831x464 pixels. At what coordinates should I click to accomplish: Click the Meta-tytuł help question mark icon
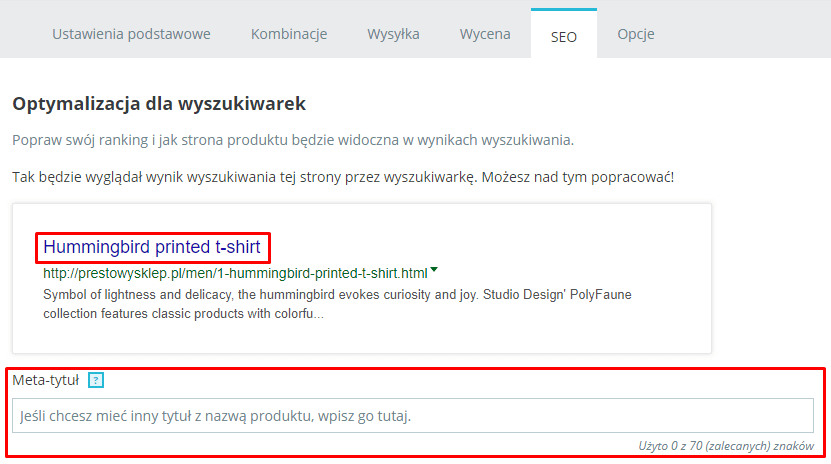(96, 380)
